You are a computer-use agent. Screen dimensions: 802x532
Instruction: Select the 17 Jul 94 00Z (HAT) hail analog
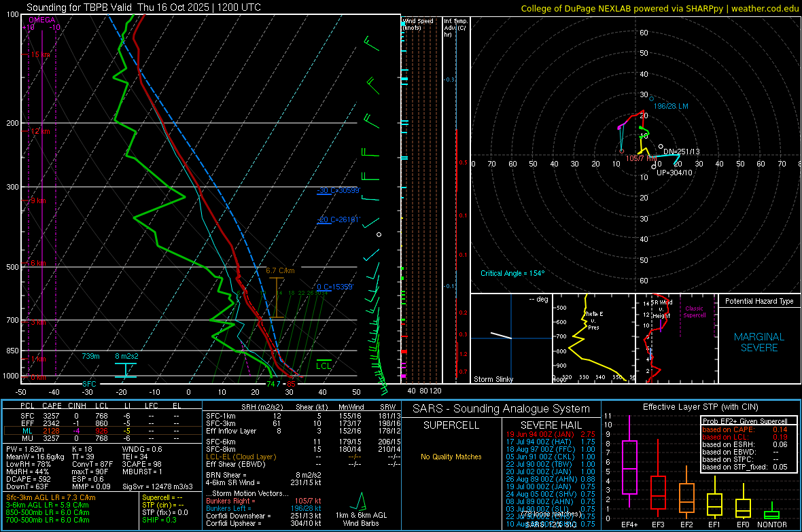551,442
